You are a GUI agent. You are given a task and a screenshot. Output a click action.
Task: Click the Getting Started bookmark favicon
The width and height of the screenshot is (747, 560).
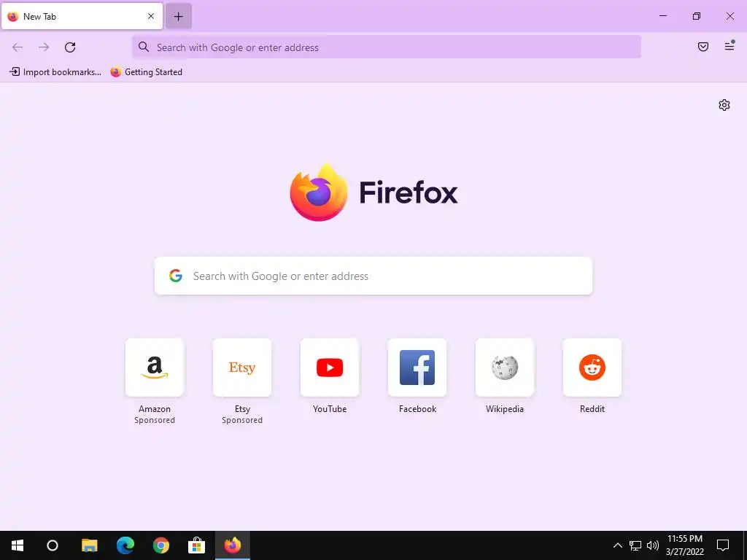(116, 72)
